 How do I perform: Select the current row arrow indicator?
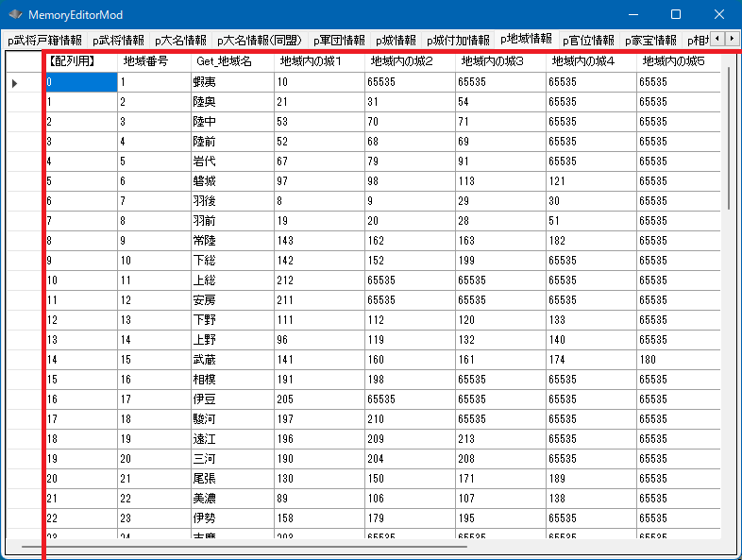(x=14, y=83)
